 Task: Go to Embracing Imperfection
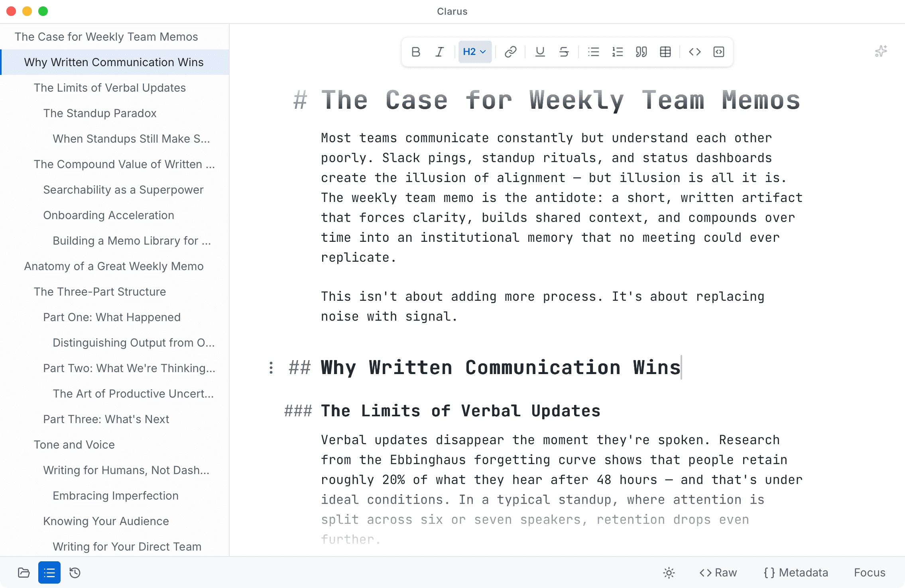point(115,496)
